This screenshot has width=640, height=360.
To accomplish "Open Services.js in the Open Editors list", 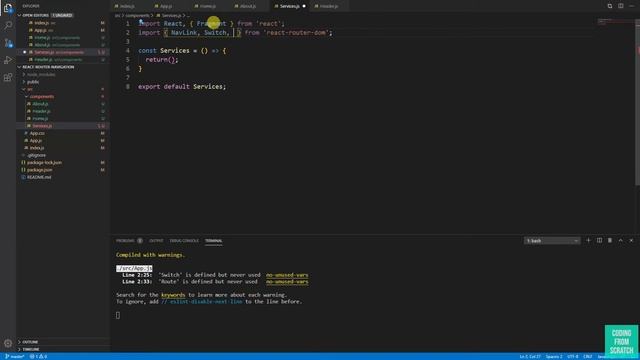I will (63, 52).
